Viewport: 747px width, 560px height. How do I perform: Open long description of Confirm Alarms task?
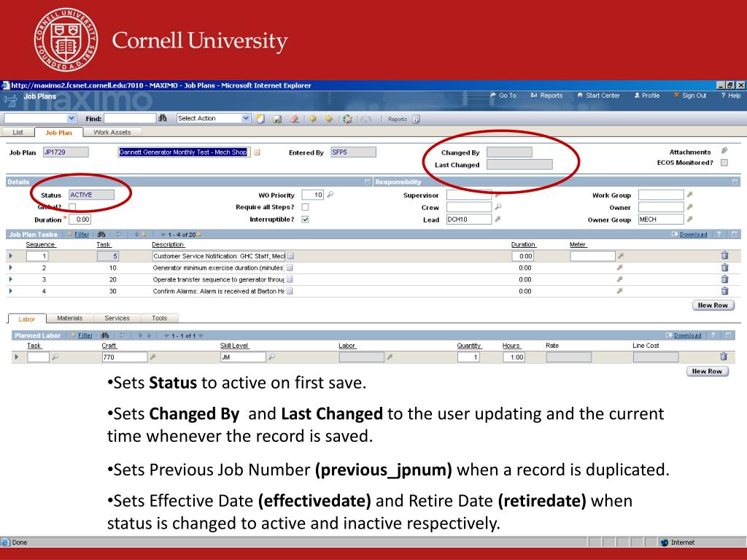pos(289,291)
